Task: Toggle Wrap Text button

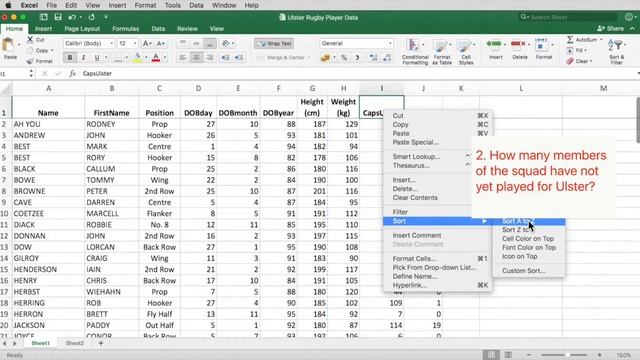Action: pos(274,43)
